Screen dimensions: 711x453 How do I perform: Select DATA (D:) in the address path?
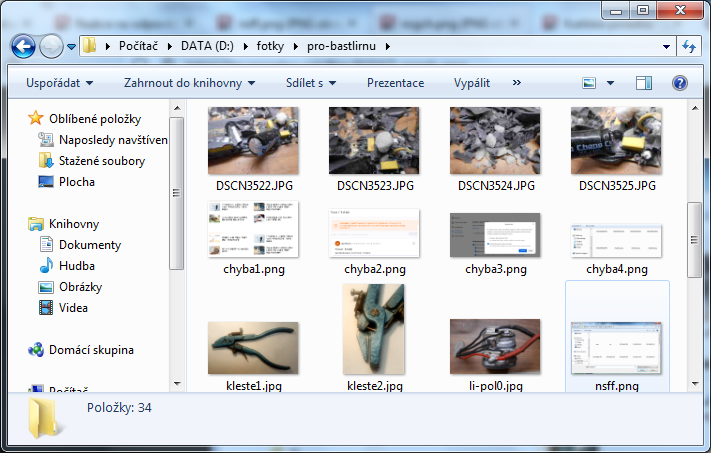coord(207,46)
